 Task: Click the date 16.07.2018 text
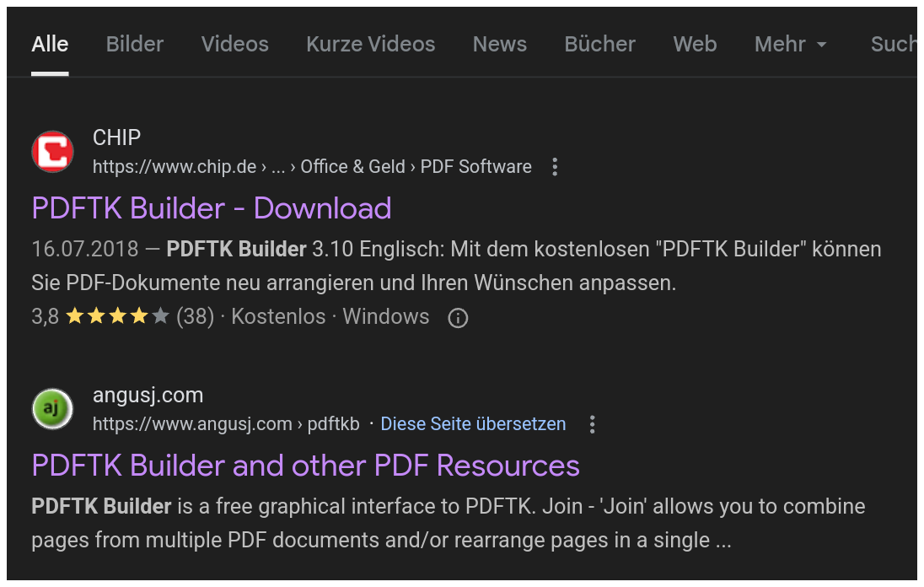pos(85,249)
